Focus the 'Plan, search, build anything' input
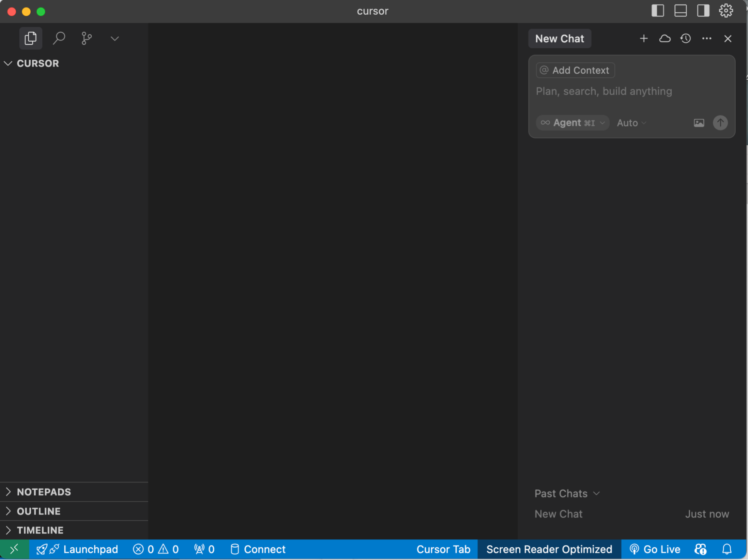The height and width of the screenshot is (560, 748). coord(632,92)
